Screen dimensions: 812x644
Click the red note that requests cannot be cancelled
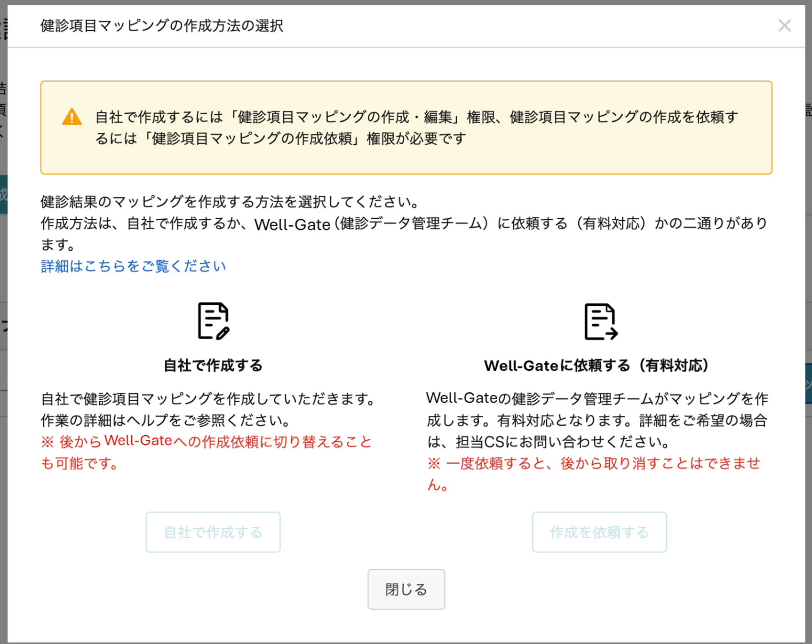[x=594, y=474]
